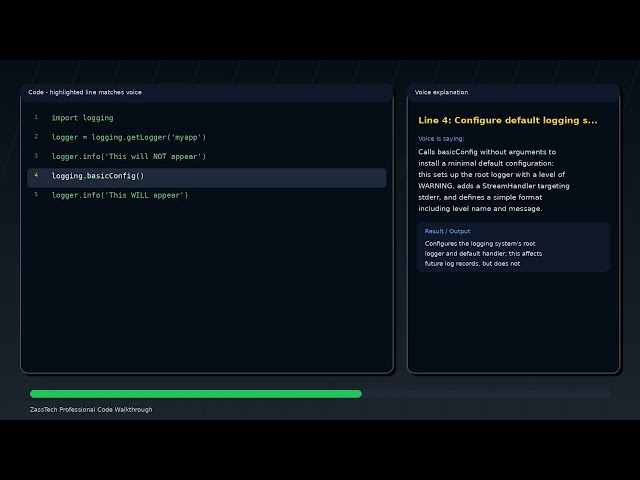
Task: Click the unfilled part of progress track
Action: coord(486,394)
